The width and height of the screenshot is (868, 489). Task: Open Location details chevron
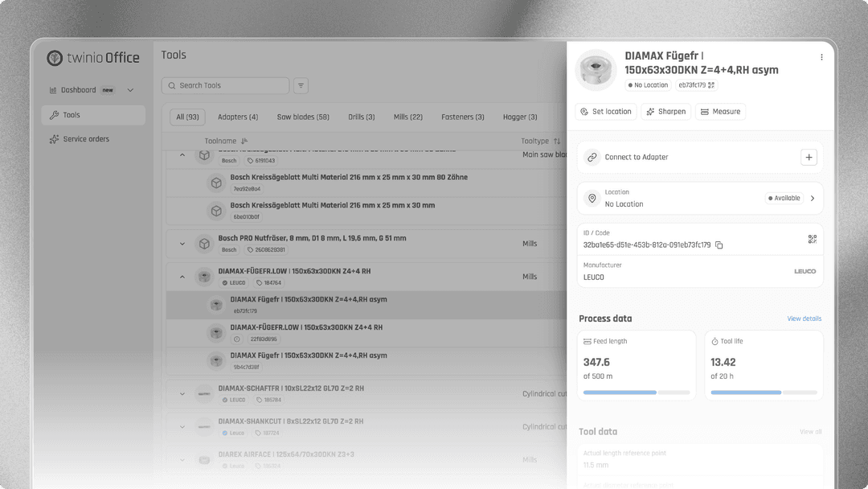tap(812, 199)
